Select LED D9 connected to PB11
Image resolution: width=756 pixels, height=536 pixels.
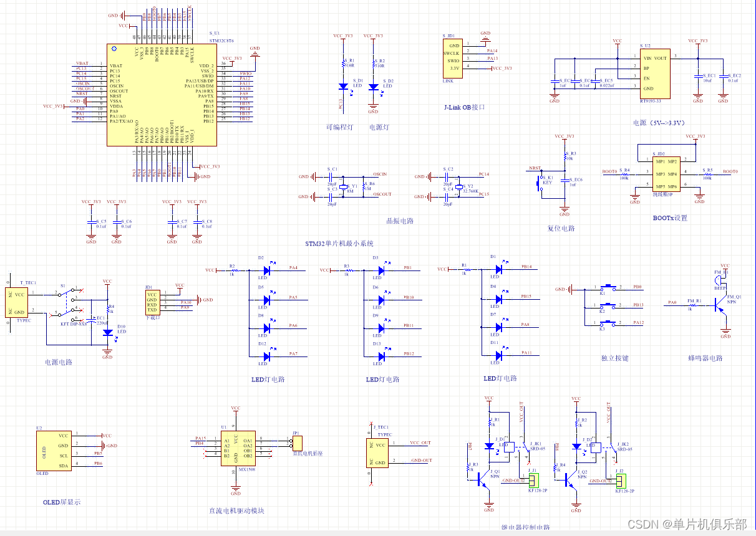point(381,328)
